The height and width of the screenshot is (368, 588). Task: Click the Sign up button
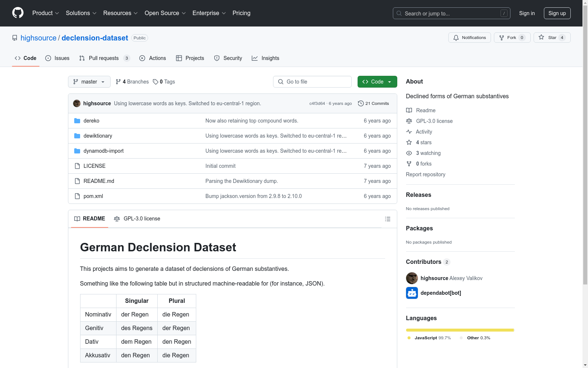point(557,13)
